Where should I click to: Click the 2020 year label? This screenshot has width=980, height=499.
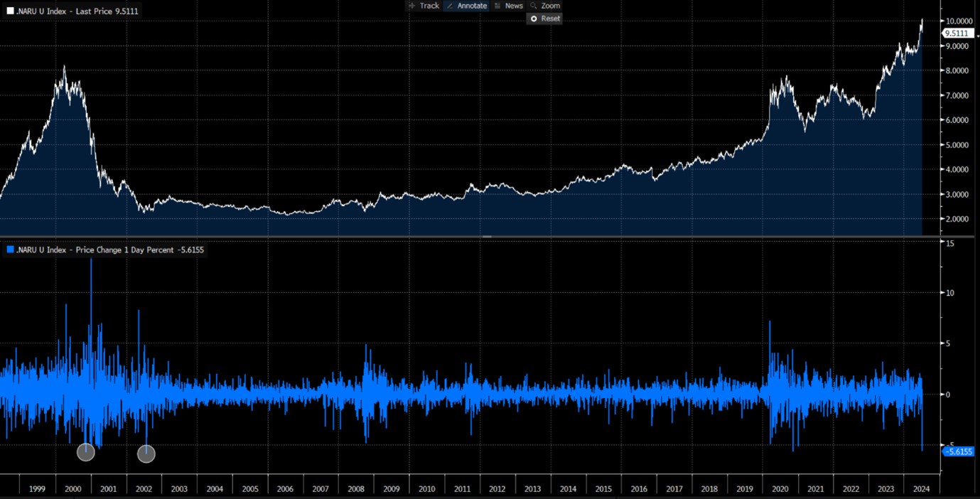(780, 489)
